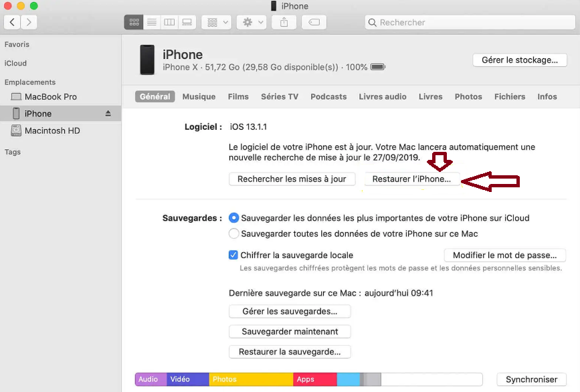This screenshot has width=580, height=392.
Task: Switch to column view mode
Action: [x=169, y=22]
